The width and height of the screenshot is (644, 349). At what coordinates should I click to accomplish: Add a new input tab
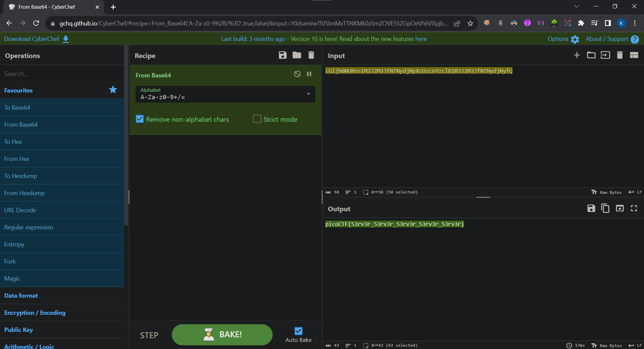click(x=577, y=55)
